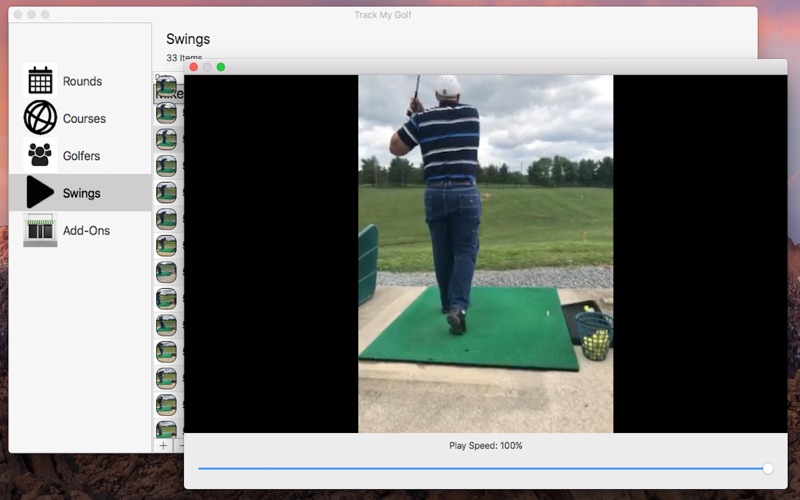The width and height of the screenshot is (800, 500).
Task: Click the Swings heading text
Action: [x=188, y=39]
